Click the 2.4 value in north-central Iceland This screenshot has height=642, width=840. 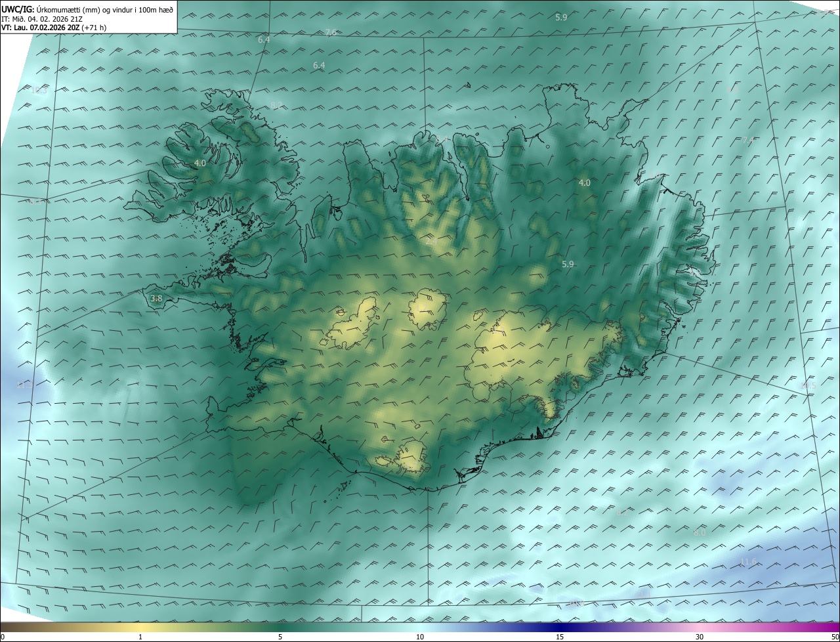[431, 242]
